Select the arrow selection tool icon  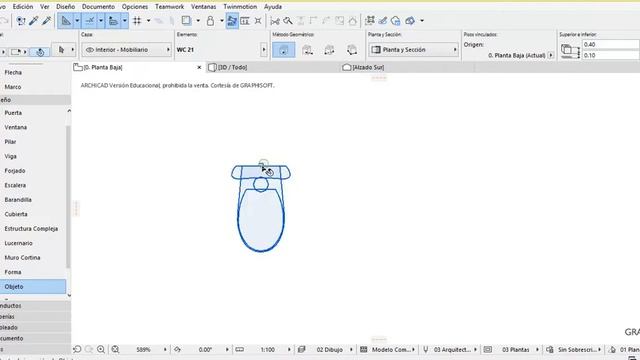pos(61,50)
